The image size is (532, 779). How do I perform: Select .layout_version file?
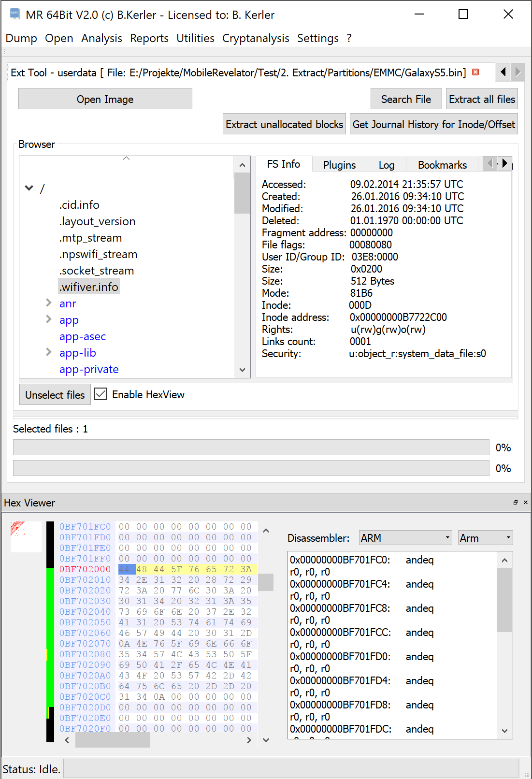[97, 221]
